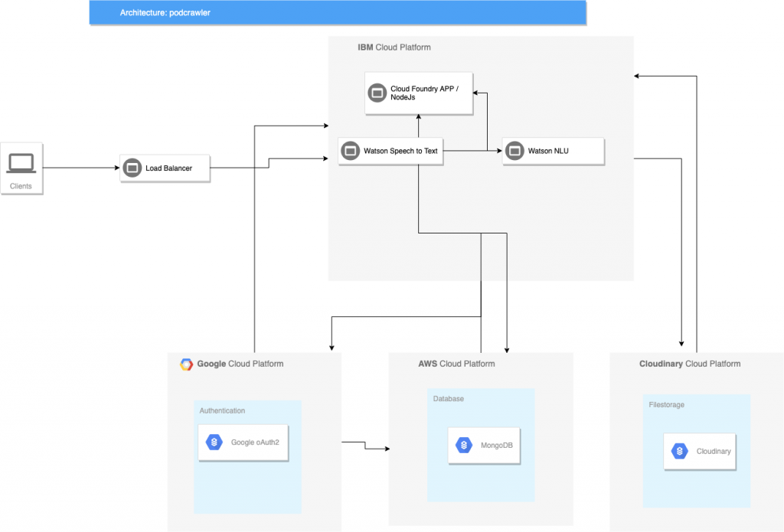Select the MongoDB text label
The height and width of the screenshot is (532, 784).
[x=497, y=446]
